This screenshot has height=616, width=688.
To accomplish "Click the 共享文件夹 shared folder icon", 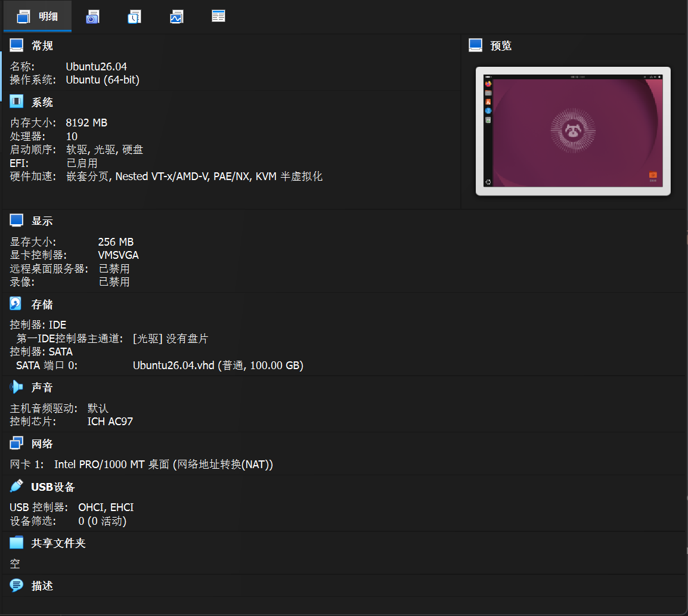I will (x=16, y=543).
